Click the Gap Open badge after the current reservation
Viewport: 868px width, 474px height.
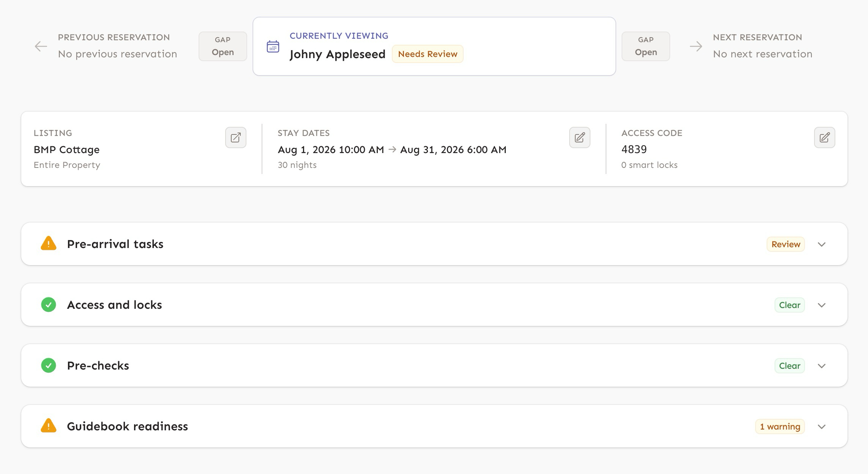pyautogui.click(x=646, y=46)
